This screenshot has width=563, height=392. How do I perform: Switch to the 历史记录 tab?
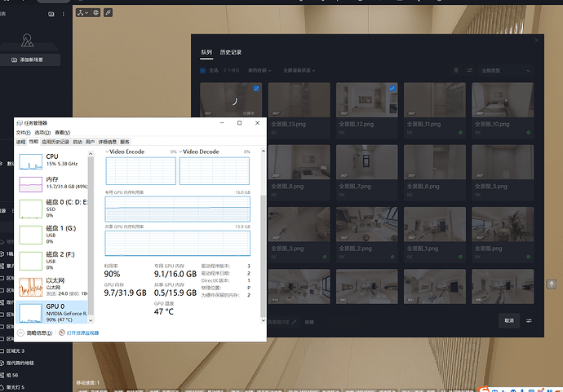pyautogui.click(x=233, y=52)
